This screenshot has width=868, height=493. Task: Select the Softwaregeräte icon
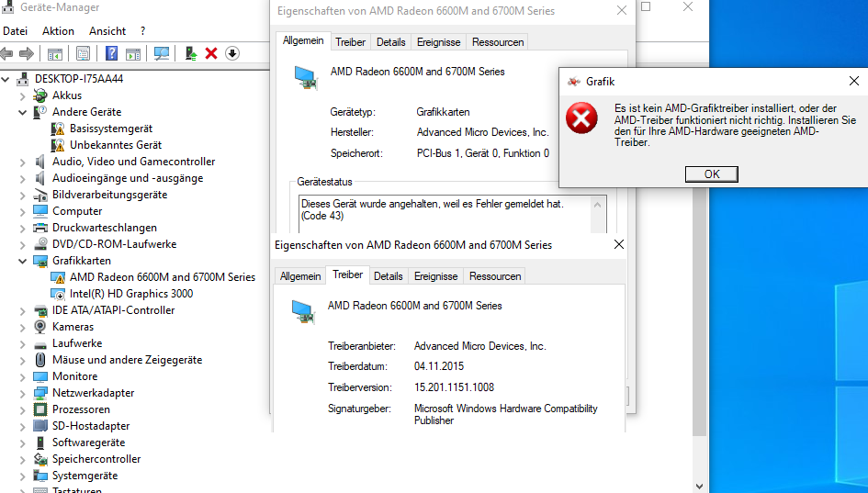[40, 443]
